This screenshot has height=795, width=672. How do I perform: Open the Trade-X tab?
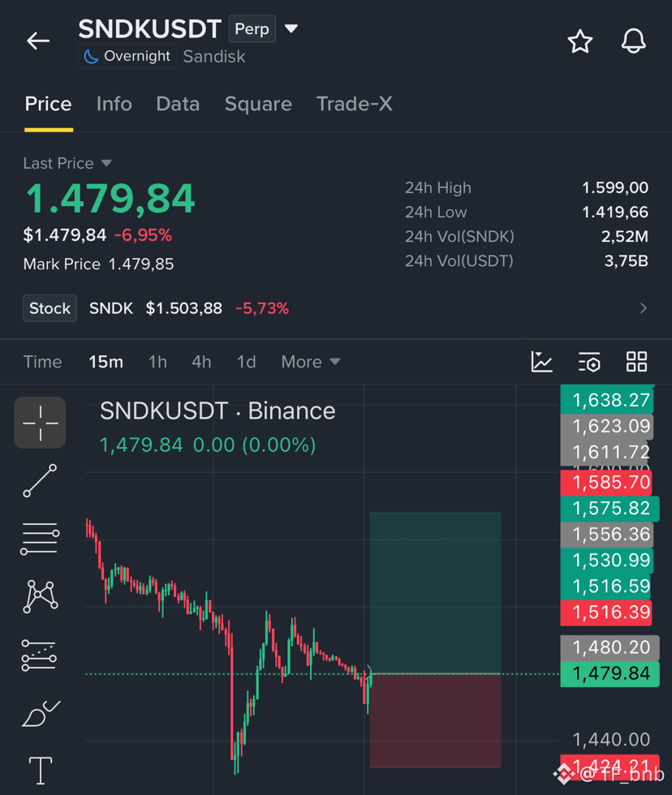click(355, 104)
